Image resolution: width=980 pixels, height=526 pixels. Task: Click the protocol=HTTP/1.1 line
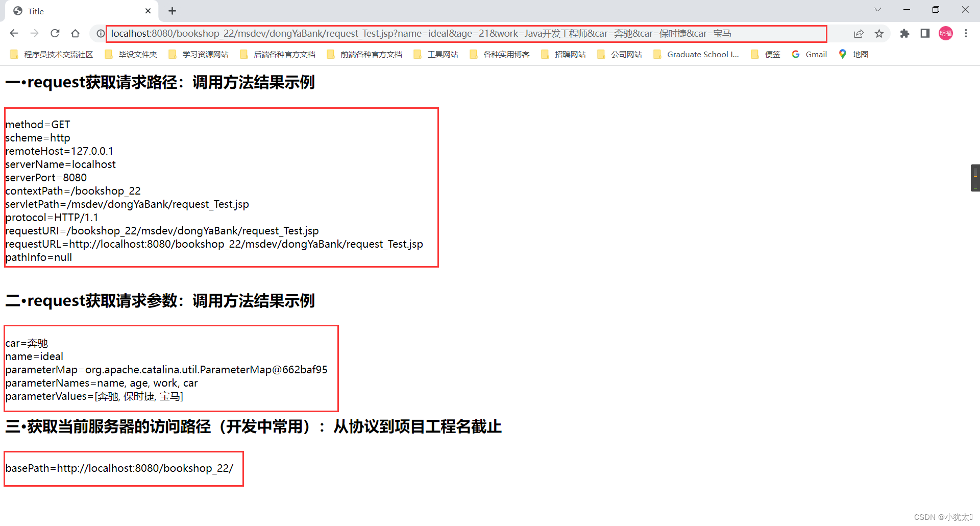tap(52, 218)
